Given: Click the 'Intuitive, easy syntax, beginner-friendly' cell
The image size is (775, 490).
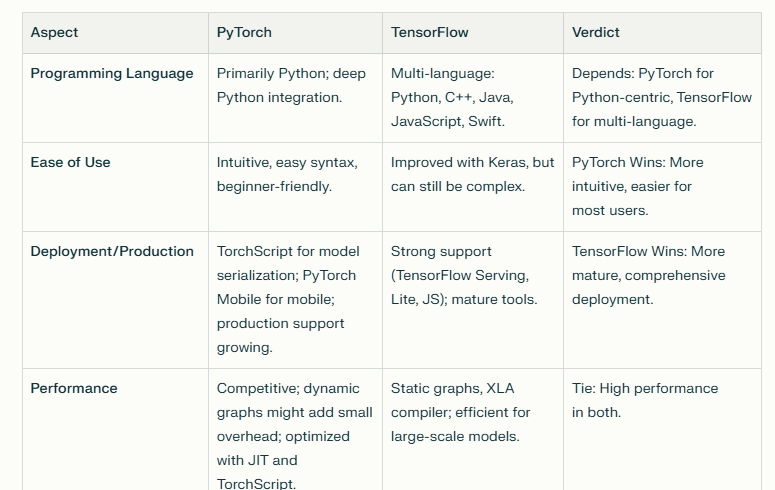Looking at the screenshot, I should (x=287, y=174).
